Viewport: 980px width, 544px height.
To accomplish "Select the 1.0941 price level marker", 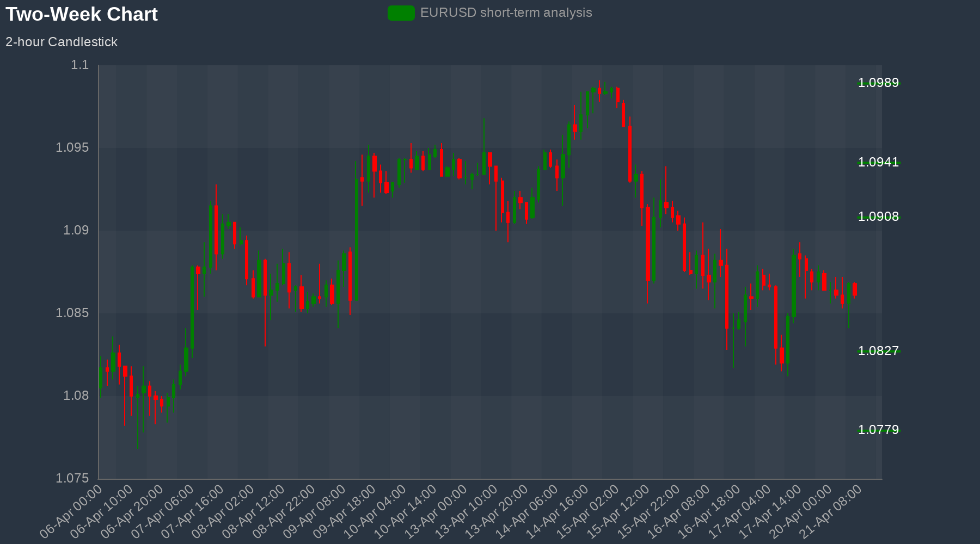I will (x=878, y=162).
